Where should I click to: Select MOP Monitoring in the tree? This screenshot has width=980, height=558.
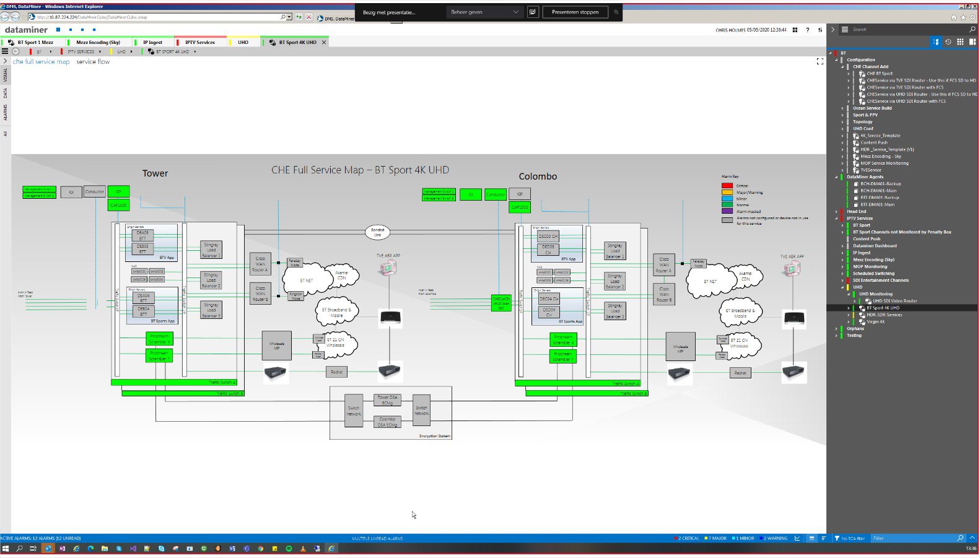tap(870, 267)
